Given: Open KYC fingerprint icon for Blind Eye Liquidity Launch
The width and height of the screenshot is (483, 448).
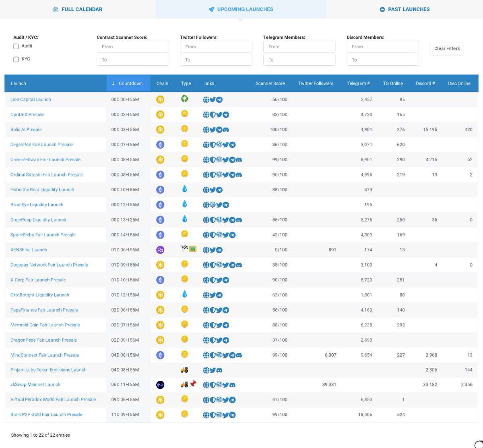Looking at the screenshot, I should (x=213, y=205).
